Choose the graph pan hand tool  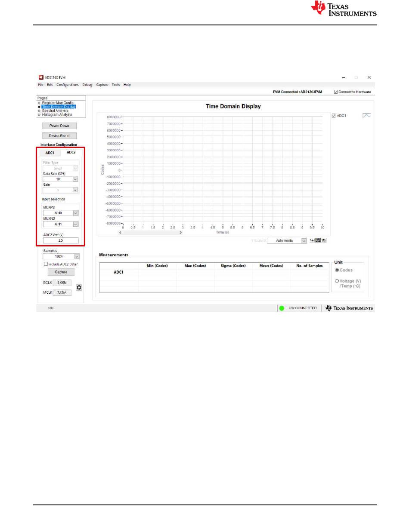(x=323, y=240)
